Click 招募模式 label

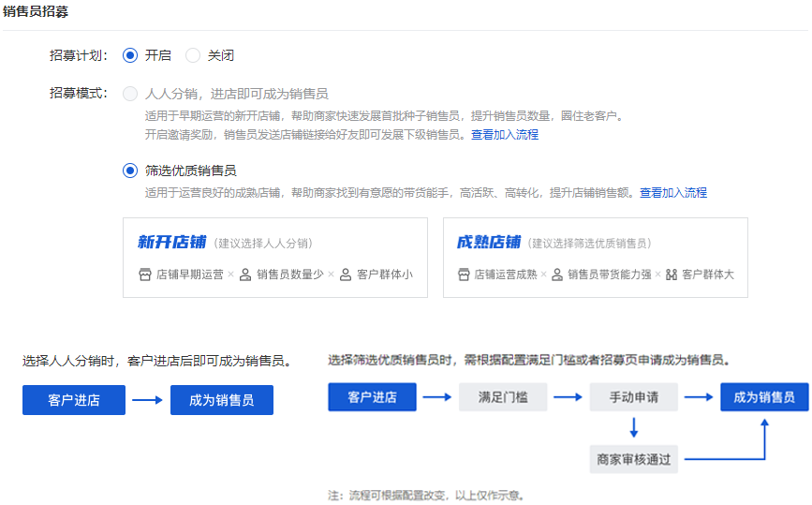tap(78, 94)
